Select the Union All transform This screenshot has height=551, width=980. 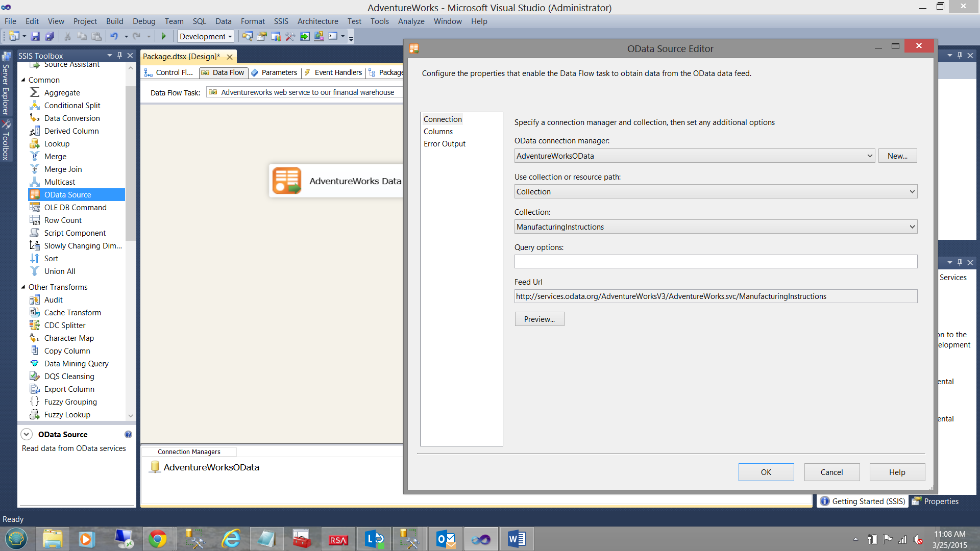[59, 271]
